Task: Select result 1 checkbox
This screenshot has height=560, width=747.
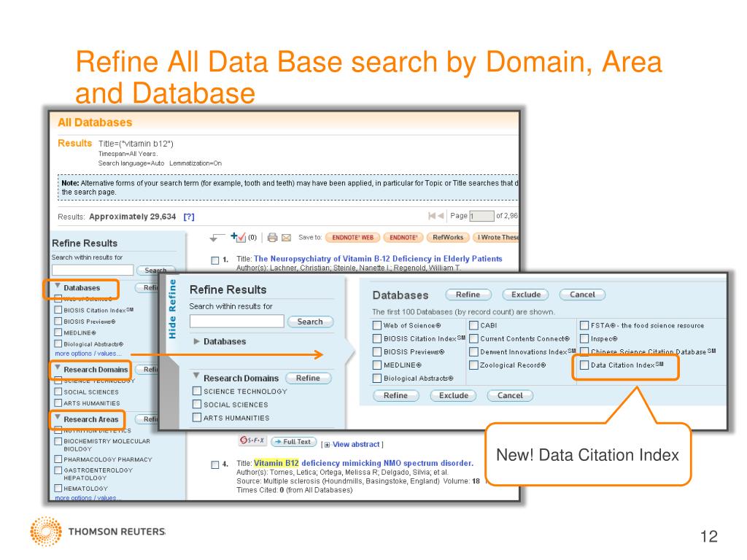Action: point(215,260)
